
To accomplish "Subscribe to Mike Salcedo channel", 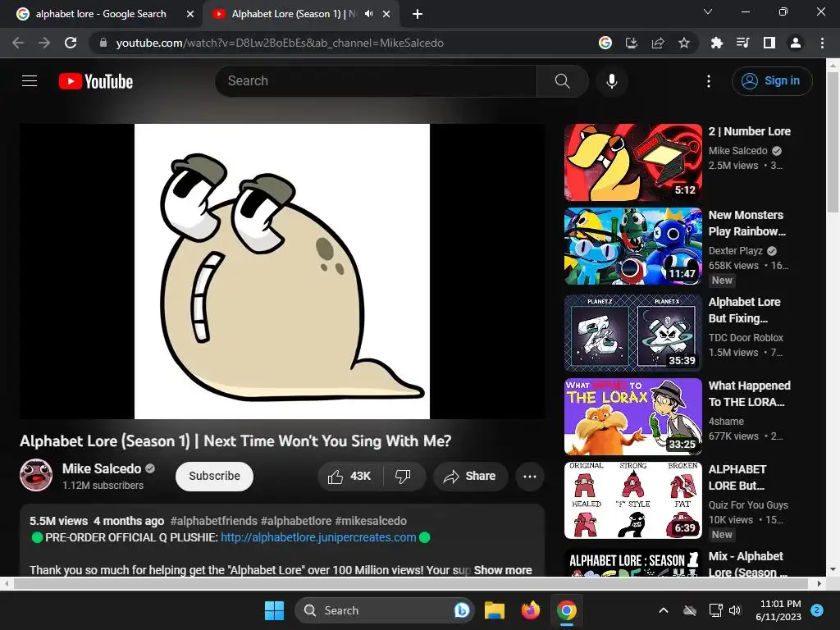I will [214, 477].
